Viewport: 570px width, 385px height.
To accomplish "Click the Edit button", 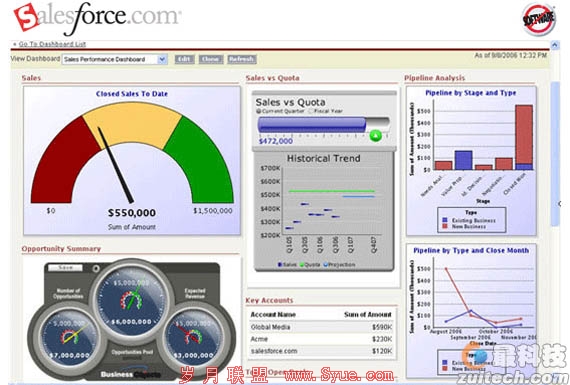I will (185, 59).
